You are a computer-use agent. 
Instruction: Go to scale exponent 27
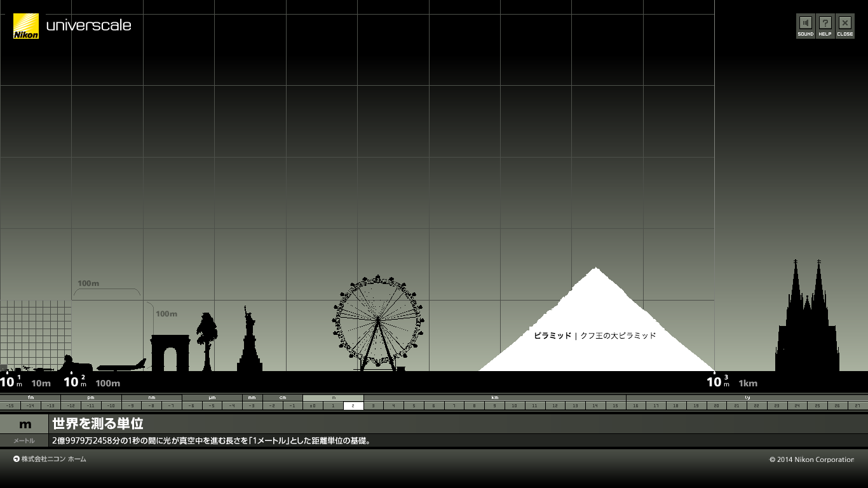858,405
